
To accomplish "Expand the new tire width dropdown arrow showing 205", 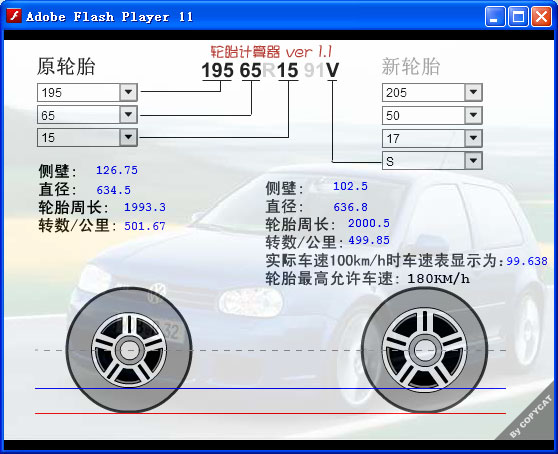I will (473, 93).
